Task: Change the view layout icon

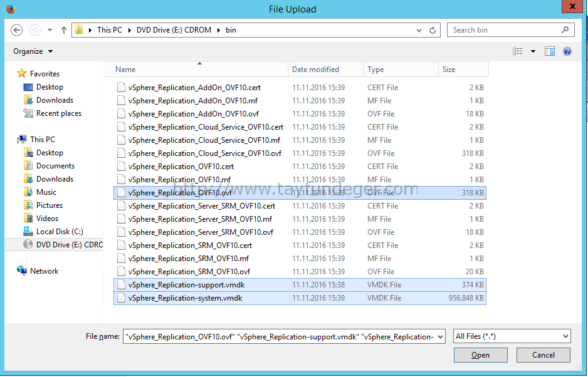Action: point(518,51)
